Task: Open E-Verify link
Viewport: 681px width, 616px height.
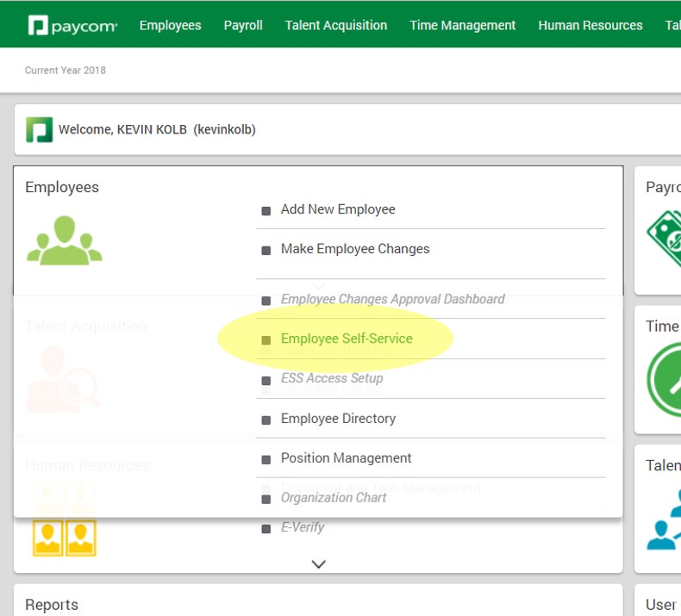Action: [303, 527]
